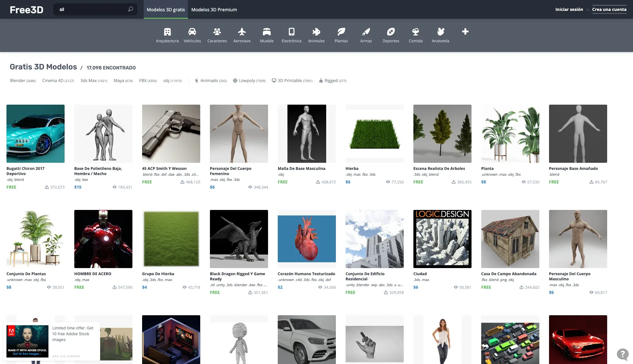Open the Electrónica category icon

point(291,32)
